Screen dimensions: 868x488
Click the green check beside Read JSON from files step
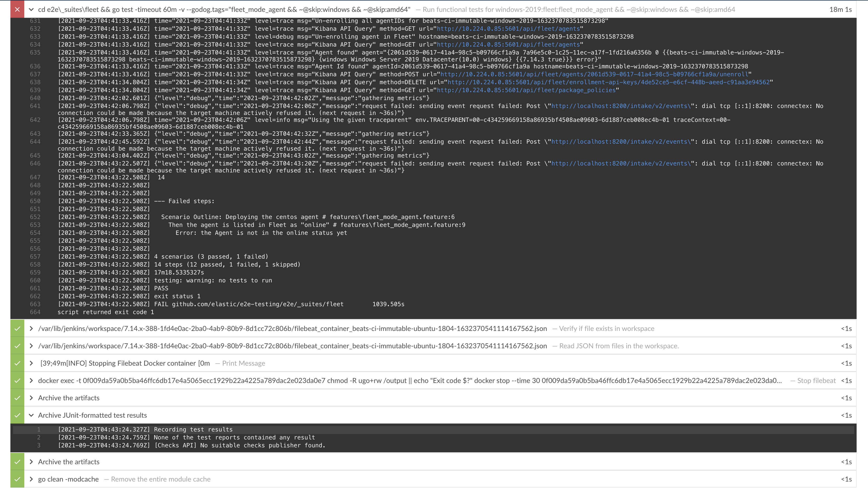tap(17, 346)
